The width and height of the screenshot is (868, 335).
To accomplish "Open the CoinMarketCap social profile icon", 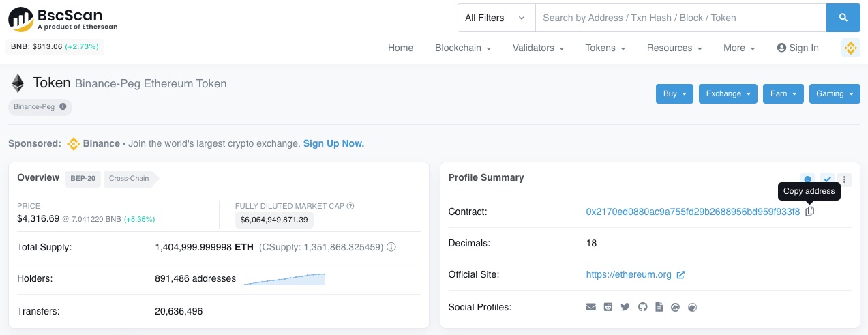I will click(676, 307).
